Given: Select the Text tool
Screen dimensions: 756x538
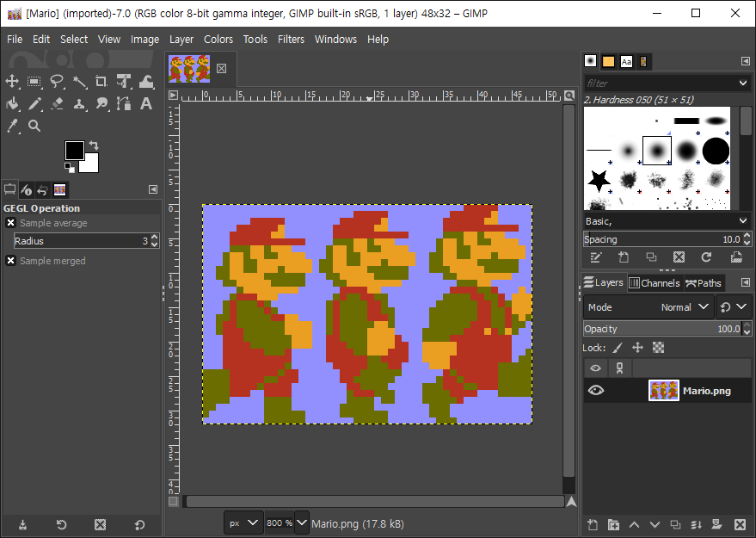Looking at the screenshot, I should click(146, 103).
